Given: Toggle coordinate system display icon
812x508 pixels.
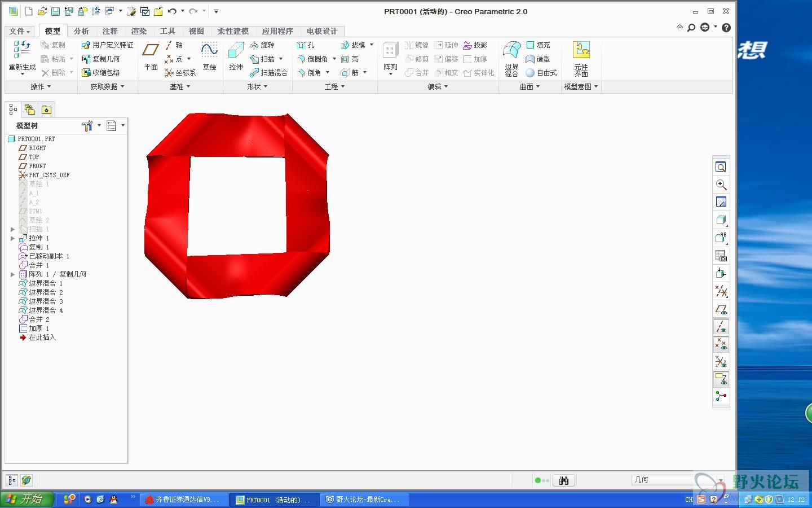Looking at the screenshot, I should point(721,362).
